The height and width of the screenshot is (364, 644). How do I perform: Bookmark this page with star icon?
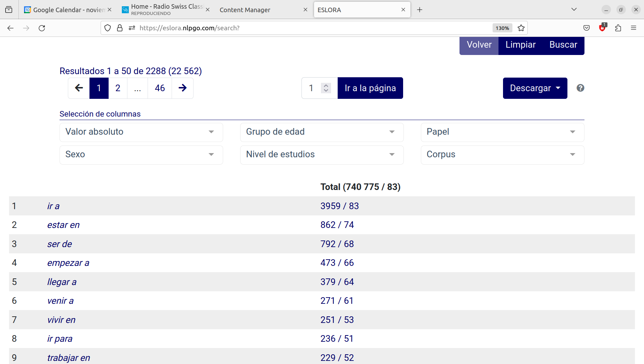(x=521, y=28)
